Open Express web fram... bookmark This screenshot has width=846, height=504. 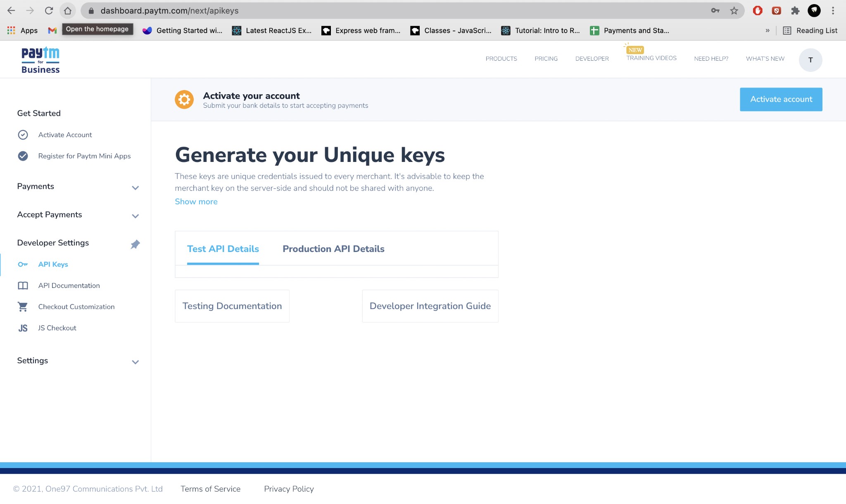(x=361, y=31)
